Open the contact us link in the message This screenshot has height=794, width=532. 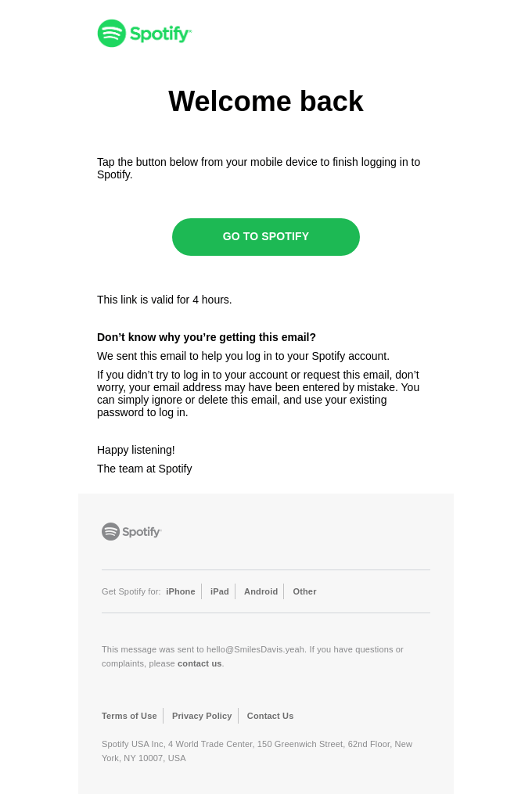pos(199,663)
